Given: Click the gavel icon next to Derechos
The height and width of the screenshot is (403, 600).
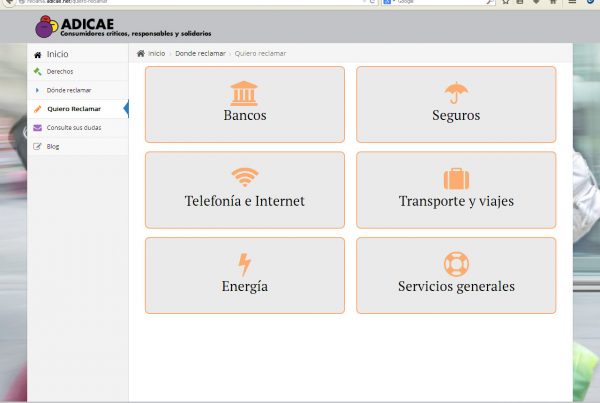Looking at the screenshot, I should point(38,72).
